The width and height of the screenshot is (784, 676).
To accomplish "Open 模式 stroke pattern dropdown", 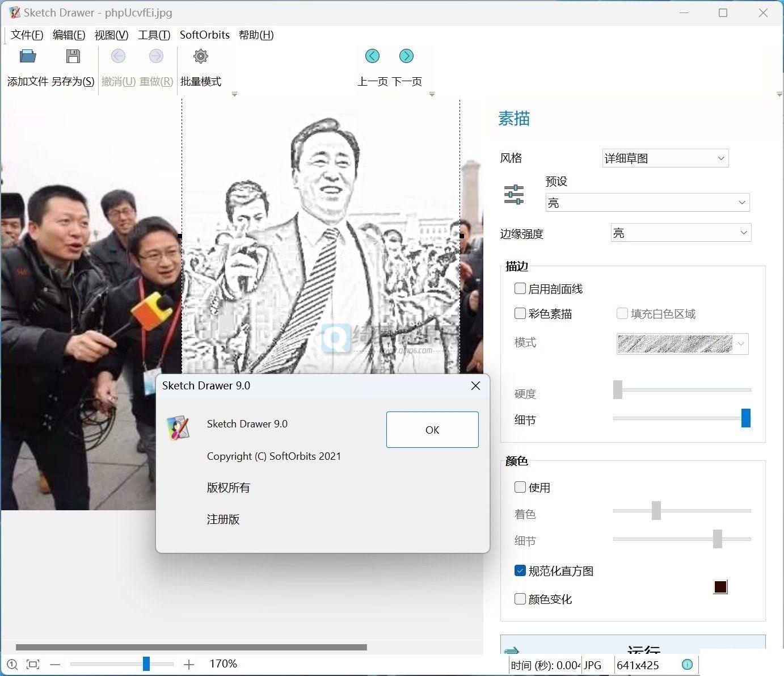I will click(x=682, y=344).
